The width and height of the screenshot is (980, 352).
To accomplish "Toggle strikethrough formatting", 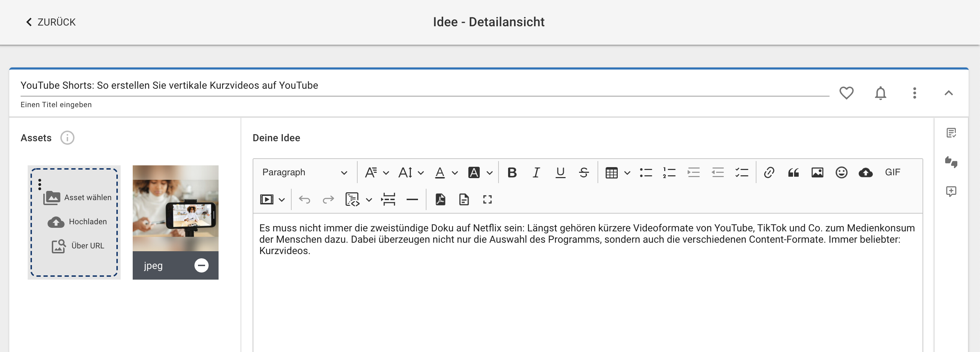I will click(584, 172).
